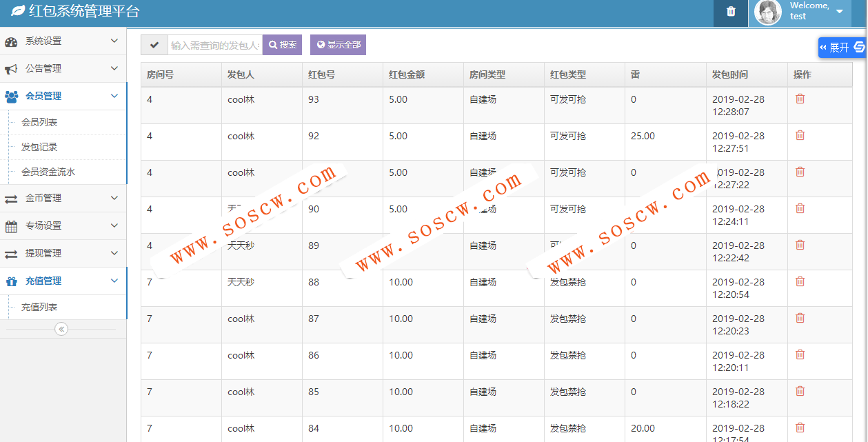Delete the record for 红包号 93
The height and width of the screenshot is (442, 868).
coord(800,99)
